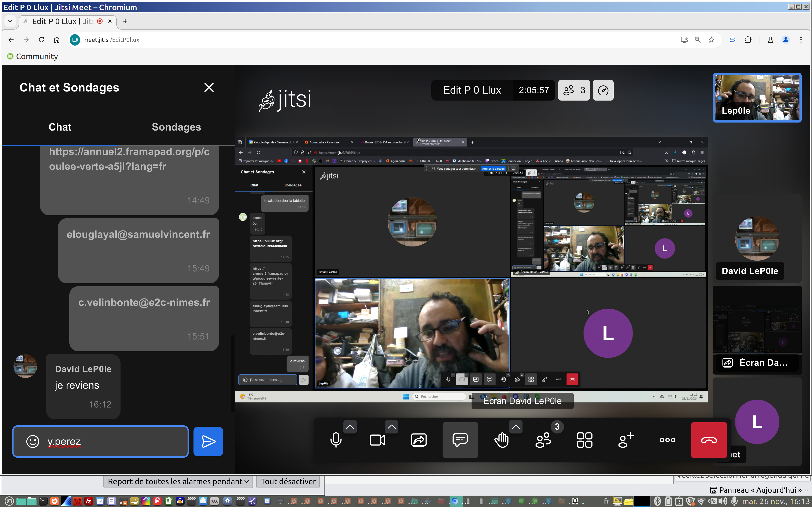Viewport: 812px width, 507px height.
Task: Select the Chat tab
Action: (x=60, y=127)
